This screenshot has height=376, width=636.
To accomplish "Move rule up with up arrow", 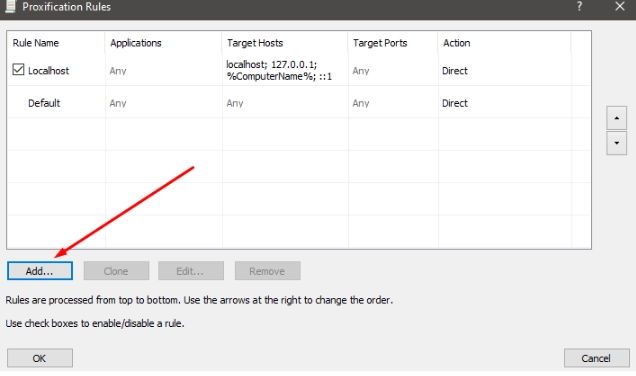I will tap(617, 118).
